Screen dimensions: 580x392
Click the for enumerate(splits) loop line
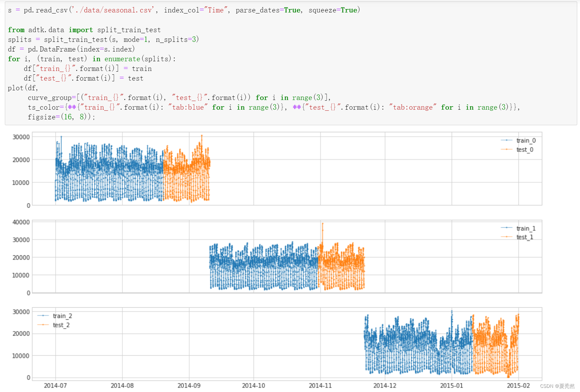pyautogui.click(x=92, y=59)
